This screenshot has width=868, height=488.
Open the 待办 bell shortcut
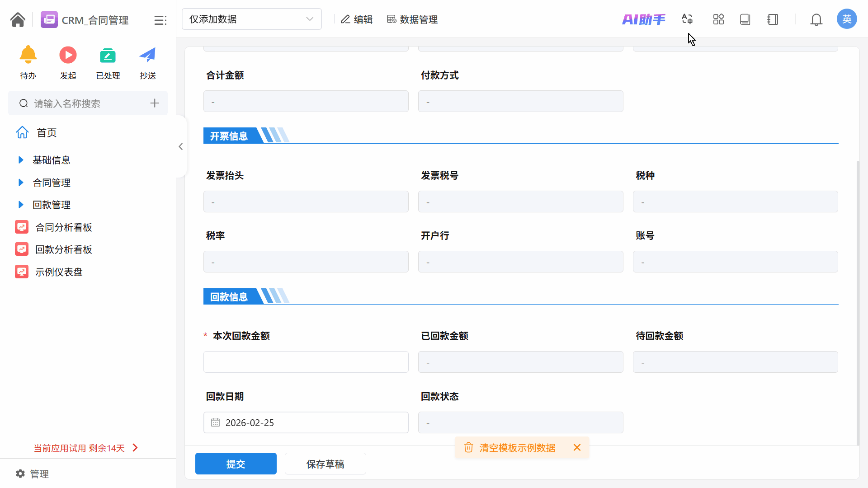(x=28, y=56)
